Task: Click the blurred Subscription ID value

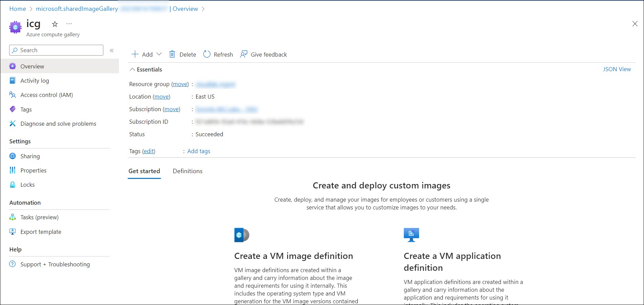Action: coord(250,122)
